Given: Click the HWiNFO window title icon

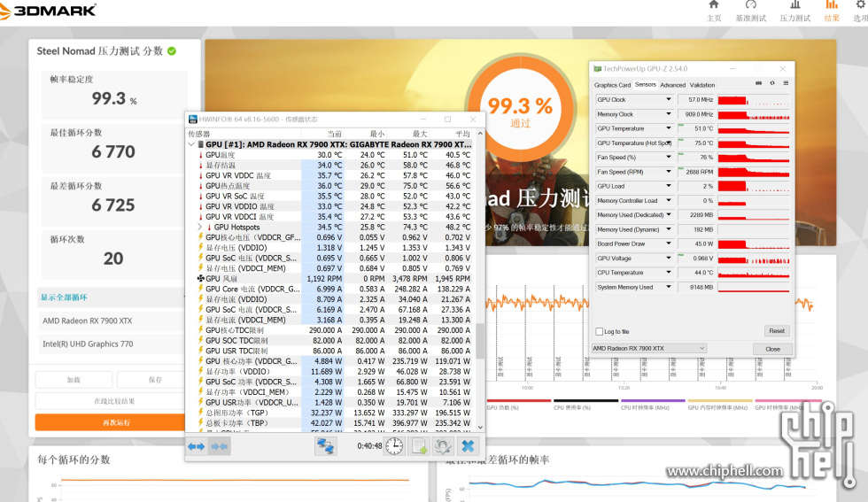Looking at the screenshot, I should pos(193,119).
